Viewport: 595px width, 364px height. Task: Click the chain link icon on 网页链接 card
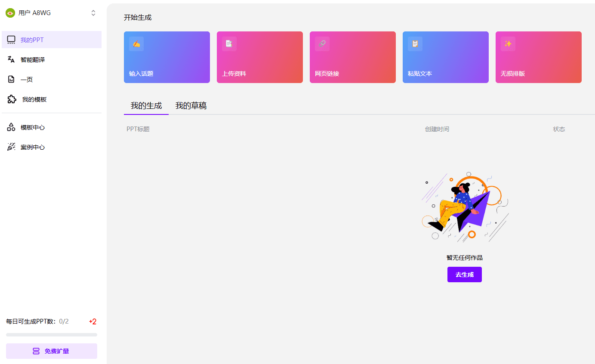point(322,44)
